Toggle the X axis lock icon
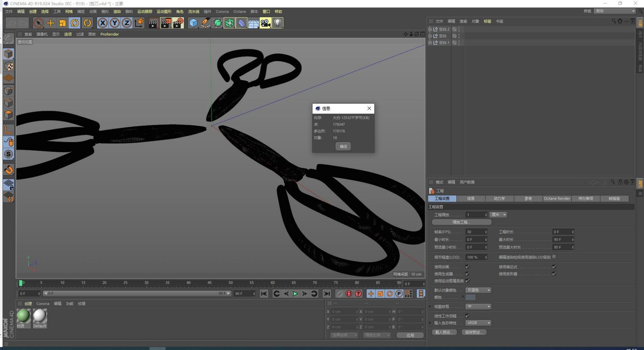This screenshot has width=644, height=350. pyautogui.click(x=103, y=23)
